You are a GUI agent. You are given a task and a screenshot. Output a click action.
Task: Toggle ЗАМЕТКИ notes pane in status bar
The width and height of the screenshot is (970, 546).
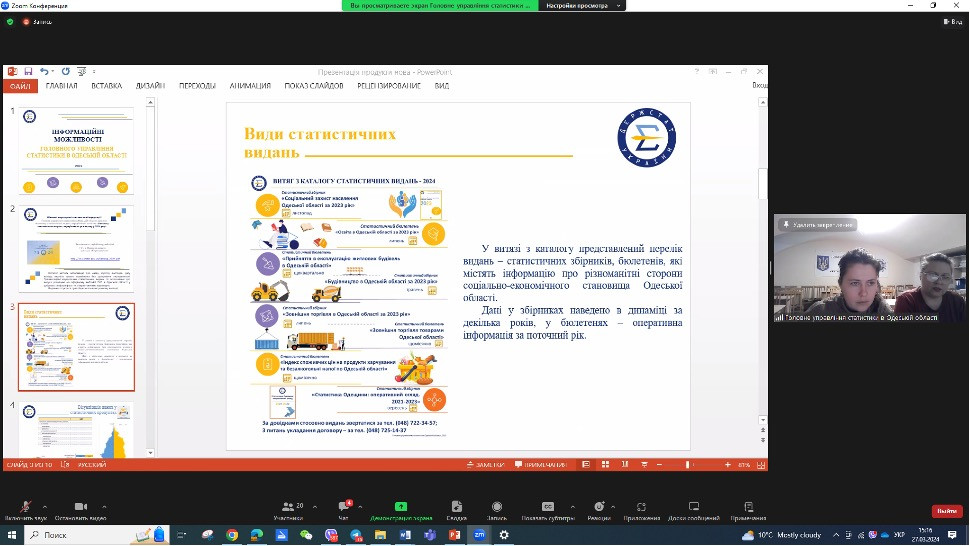(x=486, y=464)
